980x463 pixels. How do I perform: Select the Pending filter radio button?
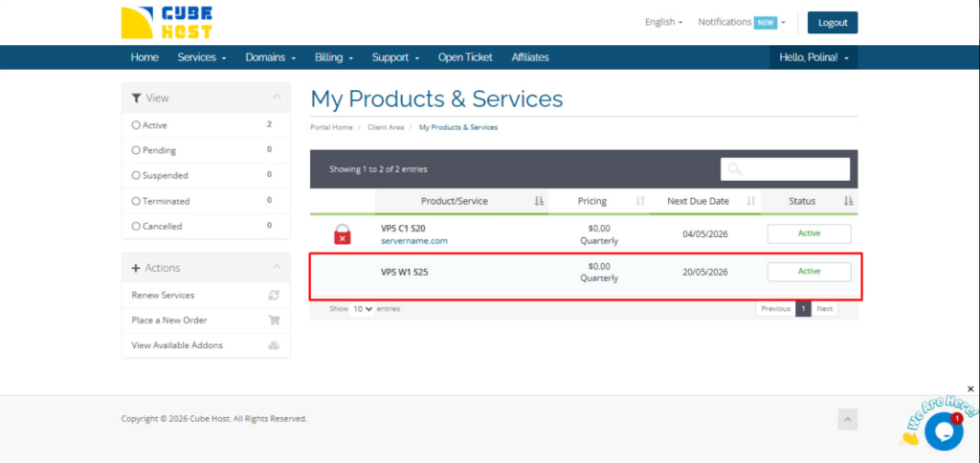pyautogui.click(x=136, y=150)
